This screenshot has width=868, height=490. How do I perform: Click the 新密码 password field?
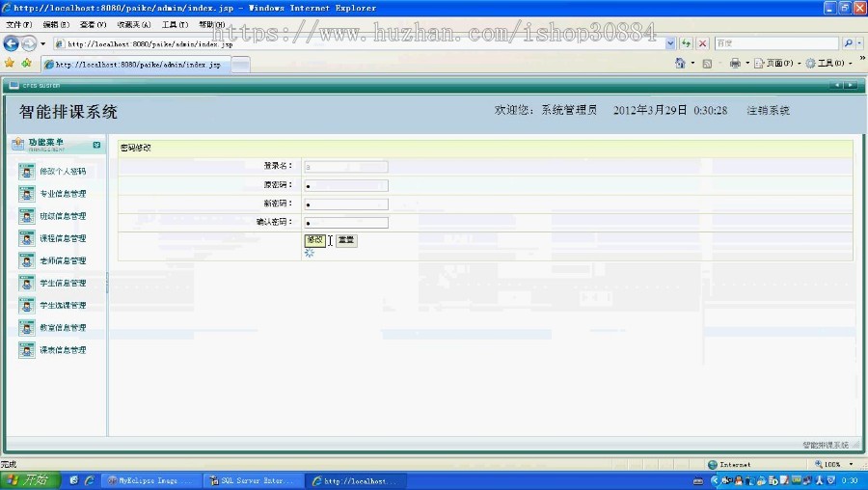point(346,204)
